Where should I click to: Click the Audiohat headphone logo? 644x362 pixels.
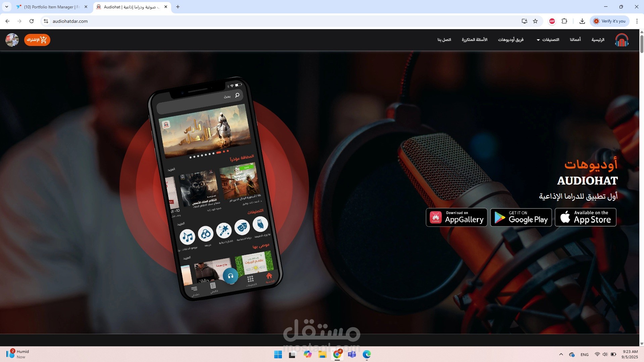point(622,40)
